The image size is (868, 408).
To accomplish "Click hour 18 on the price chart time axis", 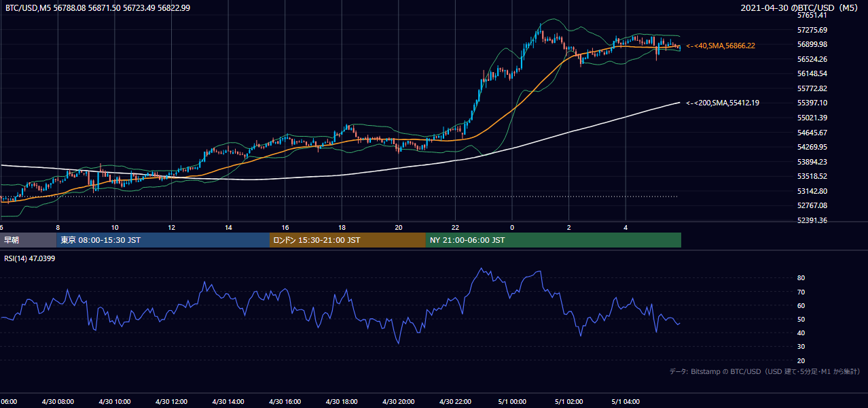I will click(342, 227).
